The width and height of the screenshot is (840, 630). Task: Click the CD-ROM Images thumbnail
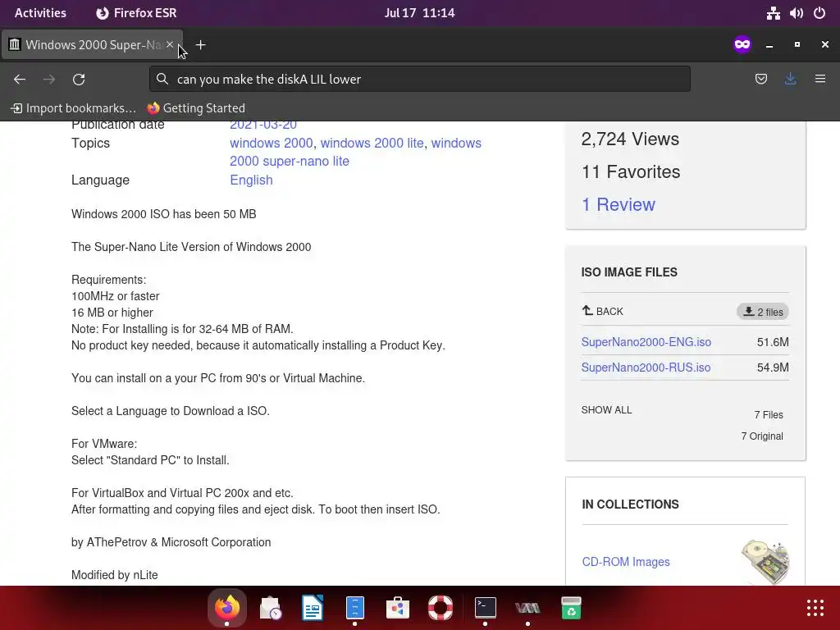pyautogui.click(x=766, y=562)
